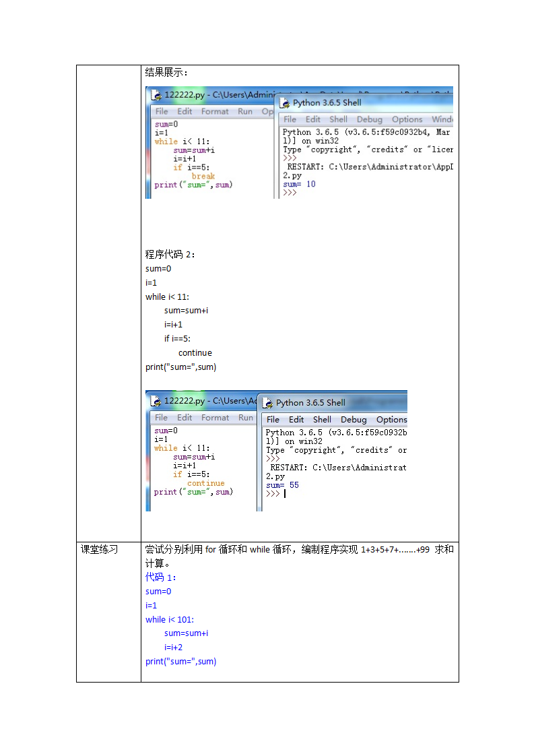The image size is (534, 756).
Task: Click the '程序代码 2:' heading
Action: point(170,254)
